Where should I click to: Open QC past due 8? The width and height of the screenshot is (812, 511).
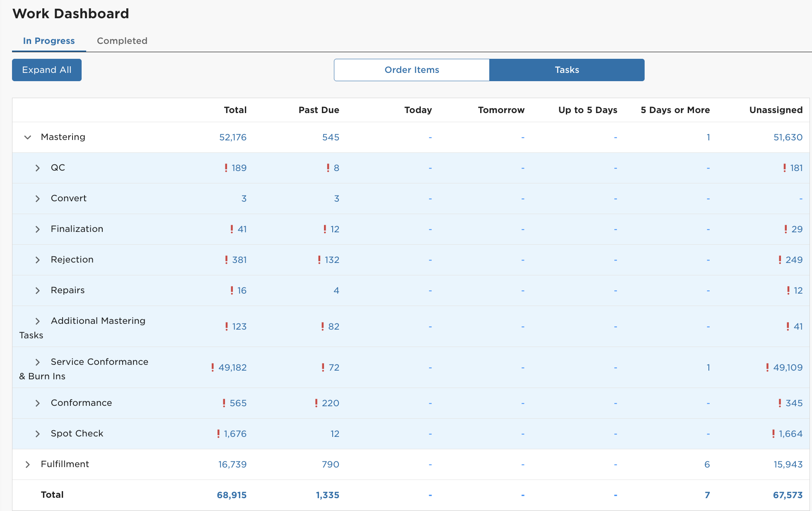click(336, 168)
